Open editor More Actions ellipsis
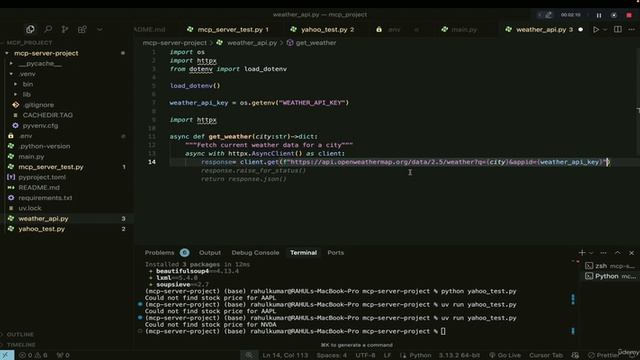 coord(631,29)
